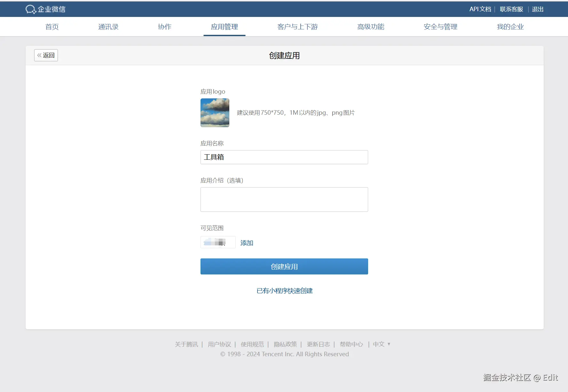The image size is (568, 392).
Task: Switch to 我的企业 tab
Action: tap(510, 27)
